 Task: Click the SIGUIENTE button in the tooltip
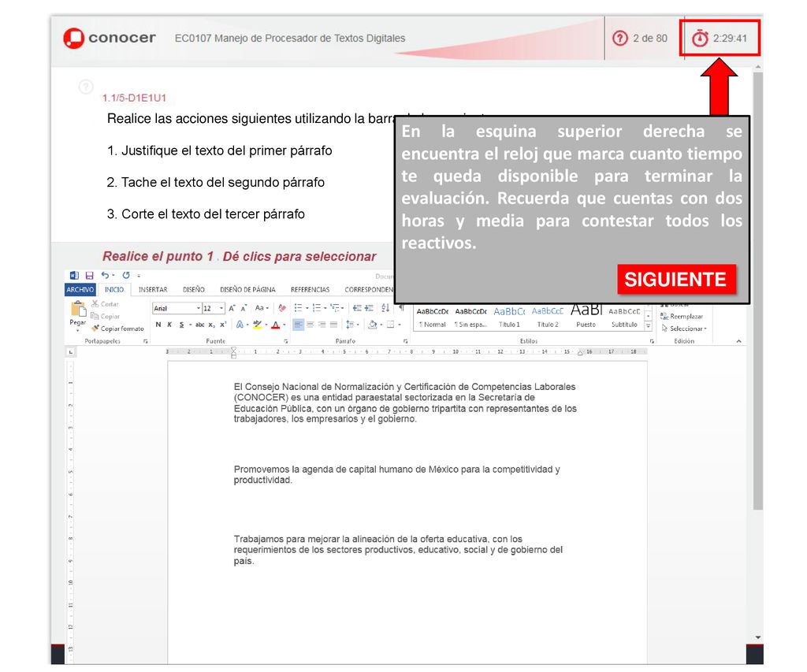[x=676, y=280]
